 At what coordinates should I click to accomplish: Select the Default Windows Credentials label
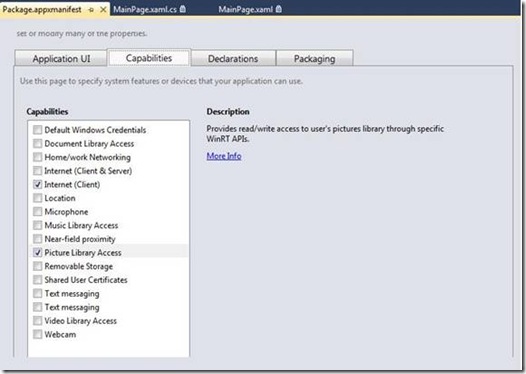(x=95, y=130)
